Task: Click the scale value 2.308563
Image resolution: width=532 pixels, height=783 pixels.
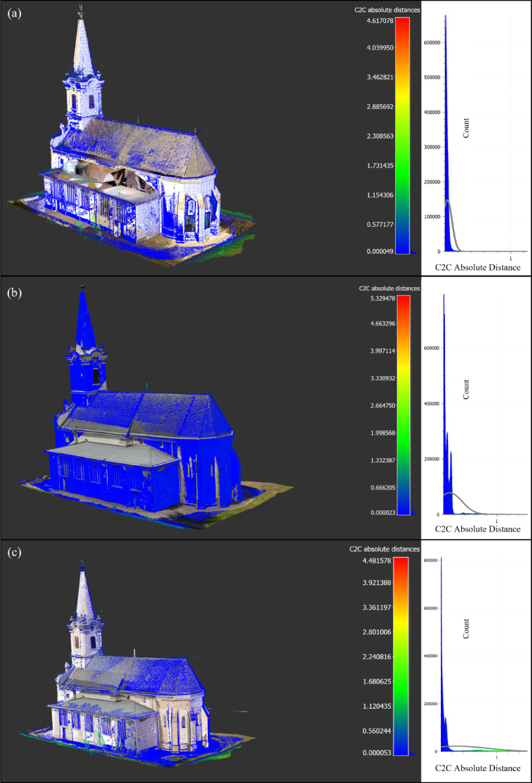Action: coord(380,136)
